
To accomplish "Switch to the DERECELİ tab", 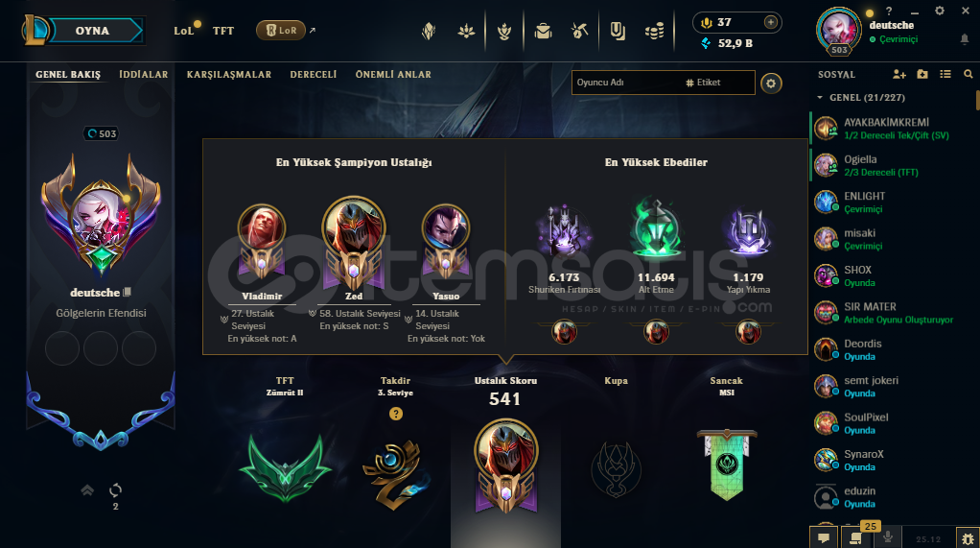I will pos(314,75).
